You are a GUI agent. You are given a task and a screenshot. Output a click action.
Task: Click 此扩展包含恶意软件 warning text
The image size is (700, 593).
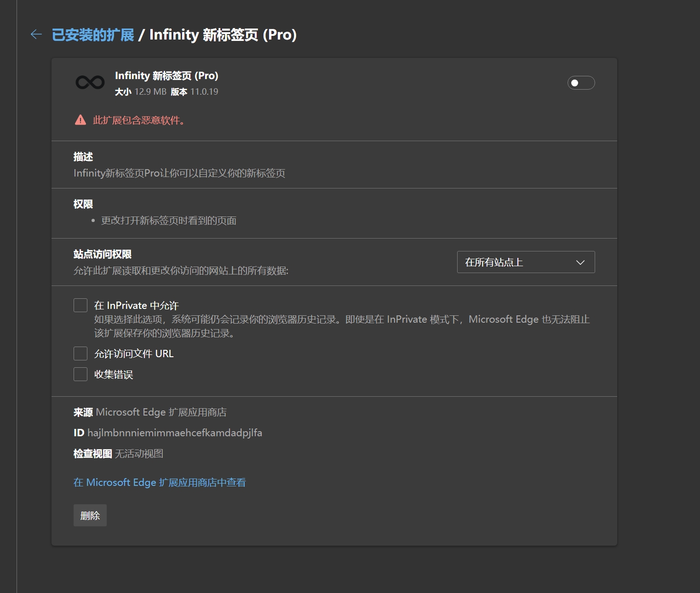pyautogui.click(x=138, y=120)
